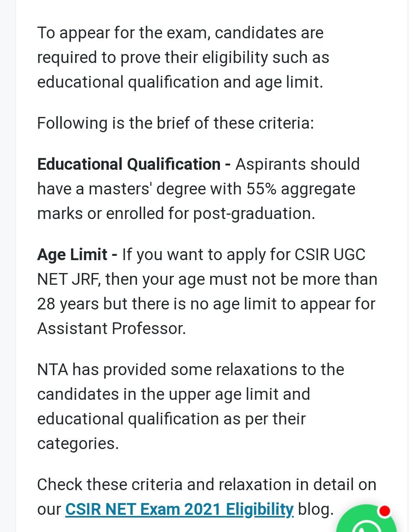Click the word 'categories.' ending the NTA paragraph

click(x=77, y=444)
